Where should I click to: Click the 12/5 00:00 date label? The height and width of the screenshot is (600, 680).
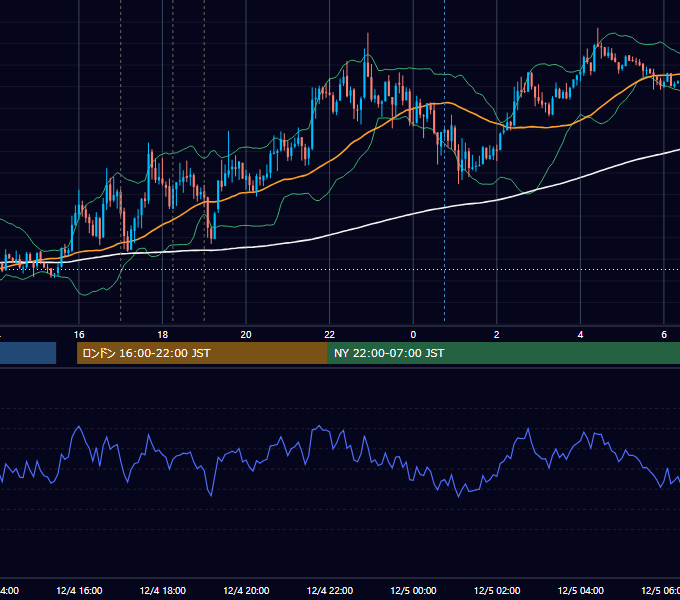click(x=413, y=591)
